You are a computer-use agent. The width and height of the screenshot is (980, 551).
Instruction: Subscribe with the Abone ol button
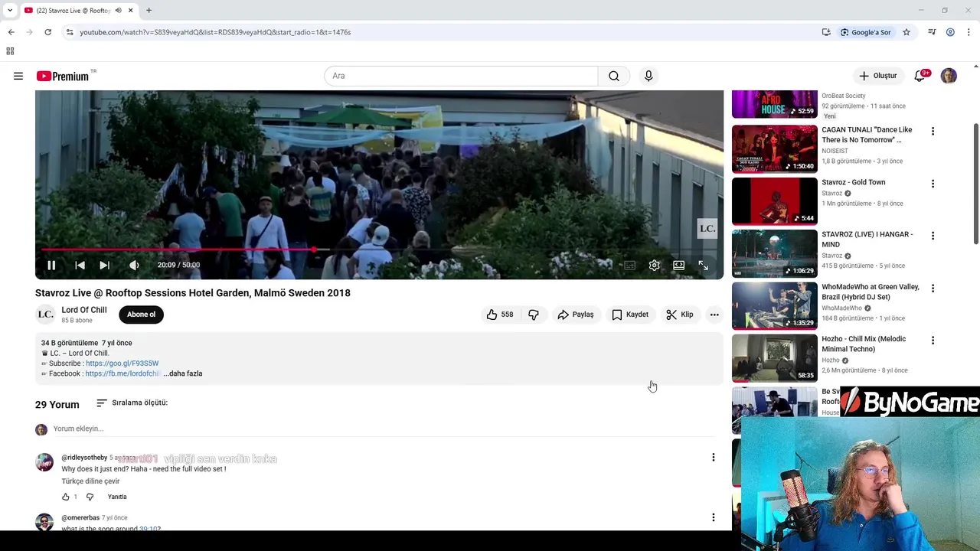[x=141, y=315]
